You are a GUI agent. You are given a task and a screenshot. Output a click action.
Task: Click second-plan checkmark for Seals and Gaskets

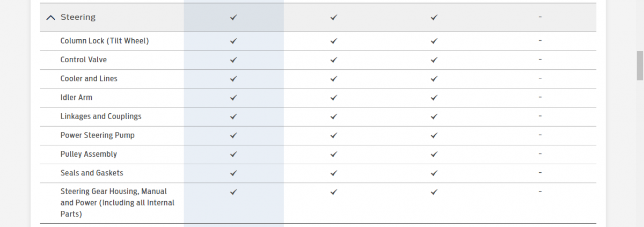pyautogui.click(x=334, y=173)
